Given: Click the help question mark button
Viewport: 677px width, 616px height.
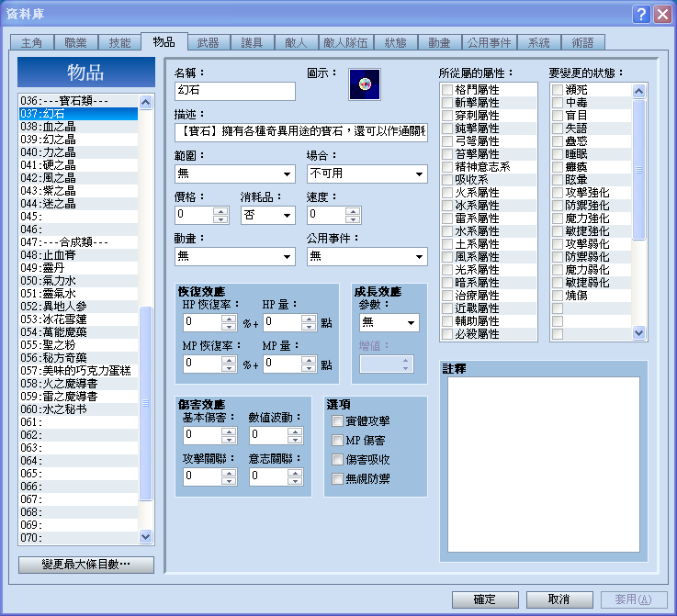Looking at the screenshot, I should [641, 14].
